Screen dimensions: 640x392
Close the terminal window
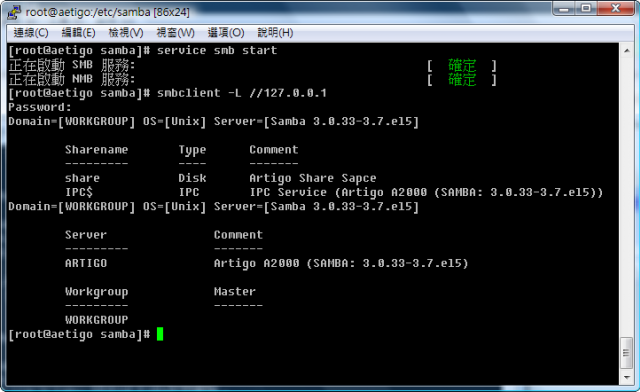[x=616, y=8]
